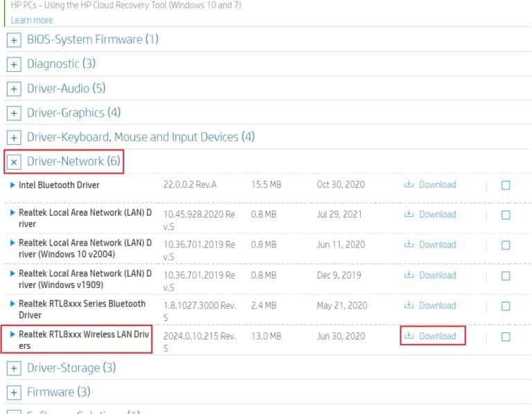Follow the Learn more link
532x414 pixels.
pos(32,20)
